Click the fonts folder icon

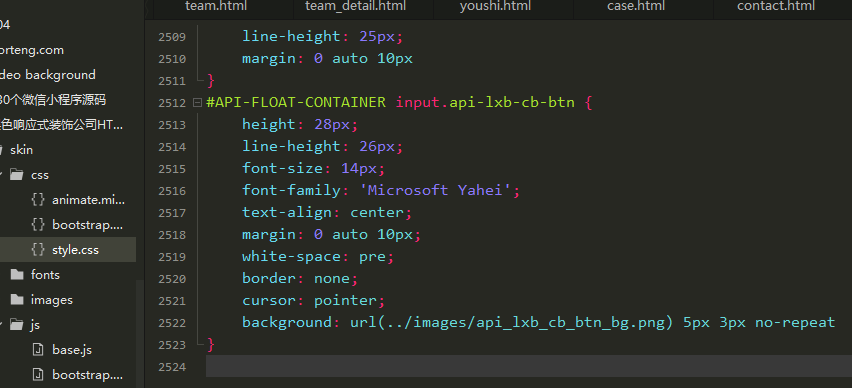pyautogui.click(x=17, y=275)
